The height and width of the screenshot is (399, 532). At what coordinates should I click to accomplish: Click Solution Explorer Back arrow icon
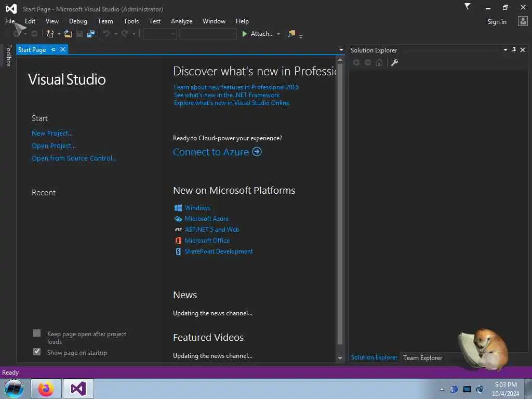pyautogui.click(x=356, y=62)
